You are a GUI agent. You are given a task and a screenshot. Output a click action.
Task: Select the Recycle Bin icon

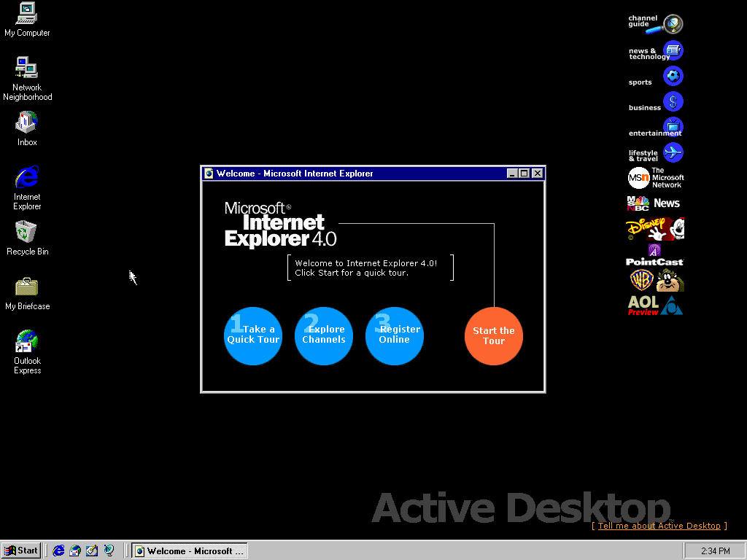(27, 238)
